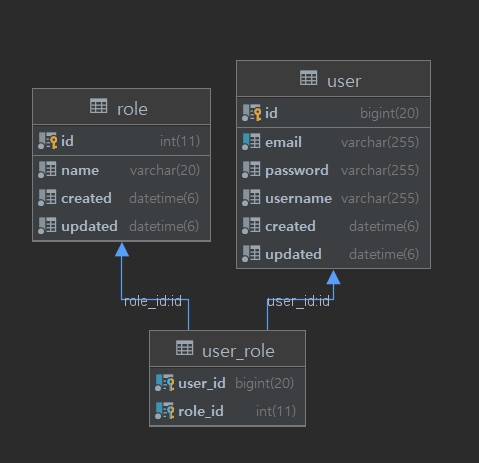Click the key icon beside user_id
Image resolution: width=479 pixels, height=463 pixels.
pos(165,383)
